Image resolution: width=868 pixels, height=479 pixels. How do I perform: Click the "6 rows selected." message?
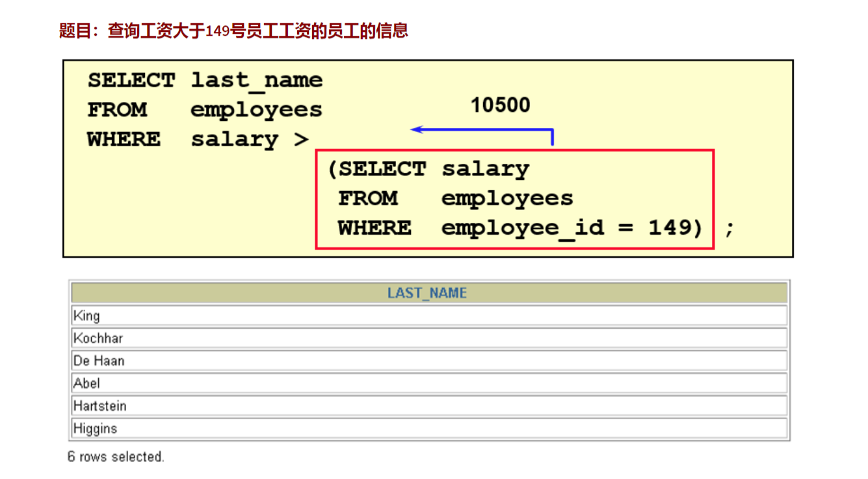pyautogui.click(x=116, y=457)
